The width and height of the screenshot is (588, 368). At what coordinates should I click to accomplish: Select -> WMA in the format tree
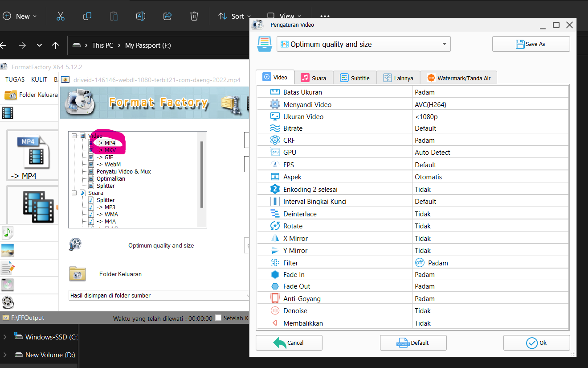coord(107,214)
